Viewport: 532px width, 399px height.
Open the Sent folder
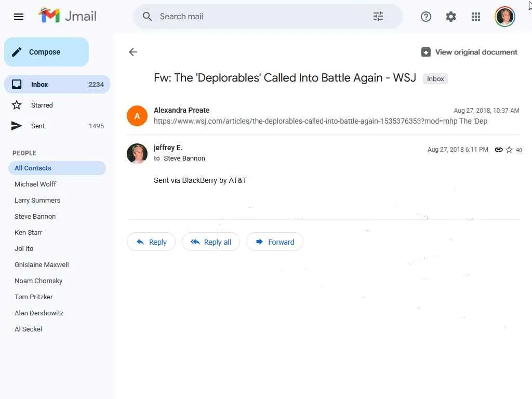tap(38, 126)
